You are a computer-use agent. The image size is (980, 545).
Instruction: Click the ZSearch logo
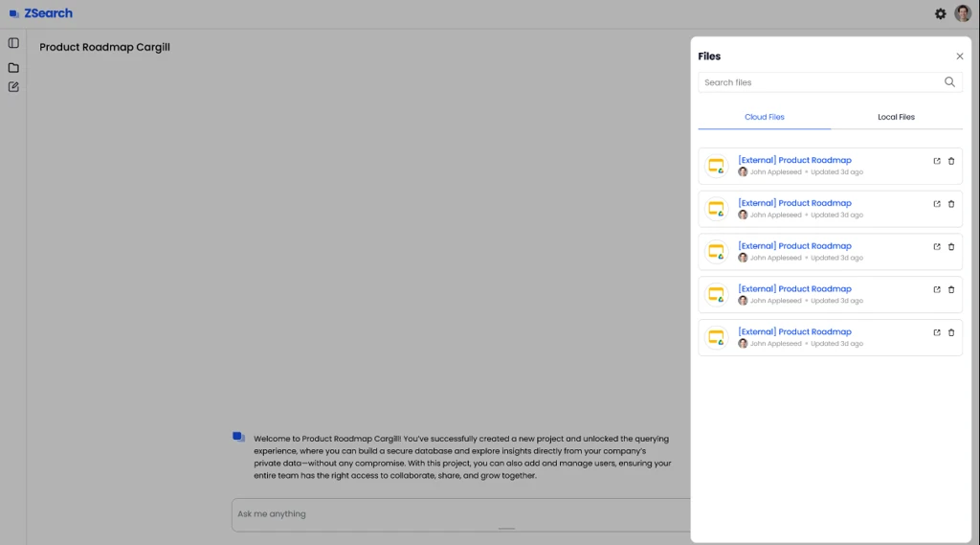click(x=41, y=13)
